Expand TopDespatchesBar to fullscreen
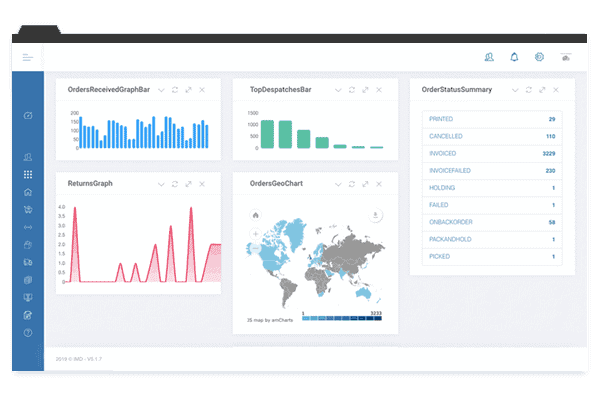 click(365, 90)
